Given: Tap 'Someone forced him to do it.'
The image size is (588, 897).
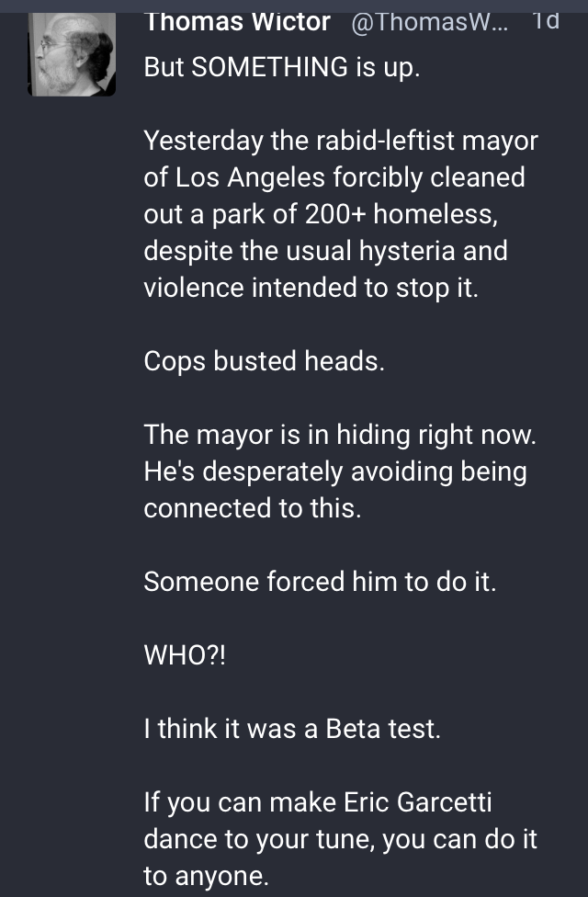Looking at the screenshot, I should coord(321,581).
